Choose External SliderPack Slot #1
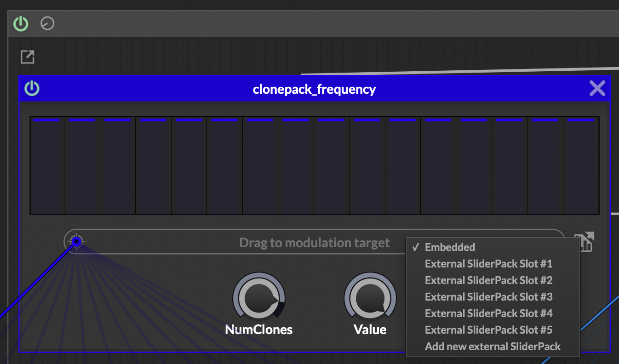Screen dimensions: 619x364 pos(493,264)
